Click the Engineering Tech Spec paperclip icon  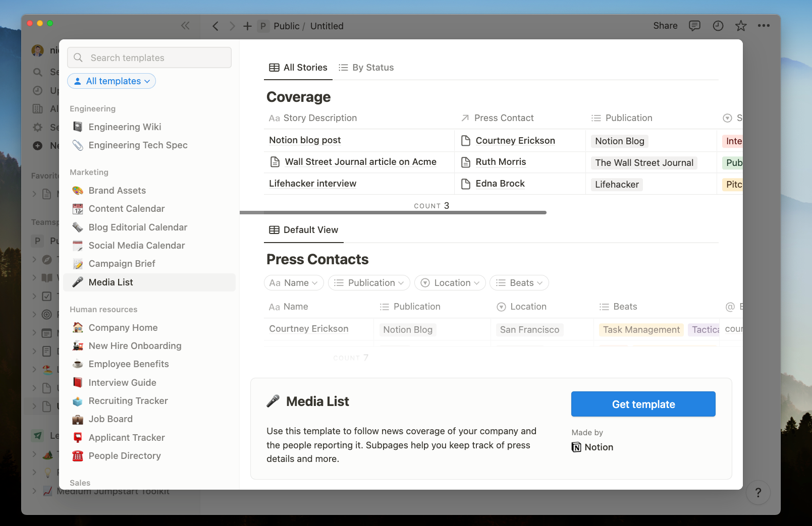[78, 145]
